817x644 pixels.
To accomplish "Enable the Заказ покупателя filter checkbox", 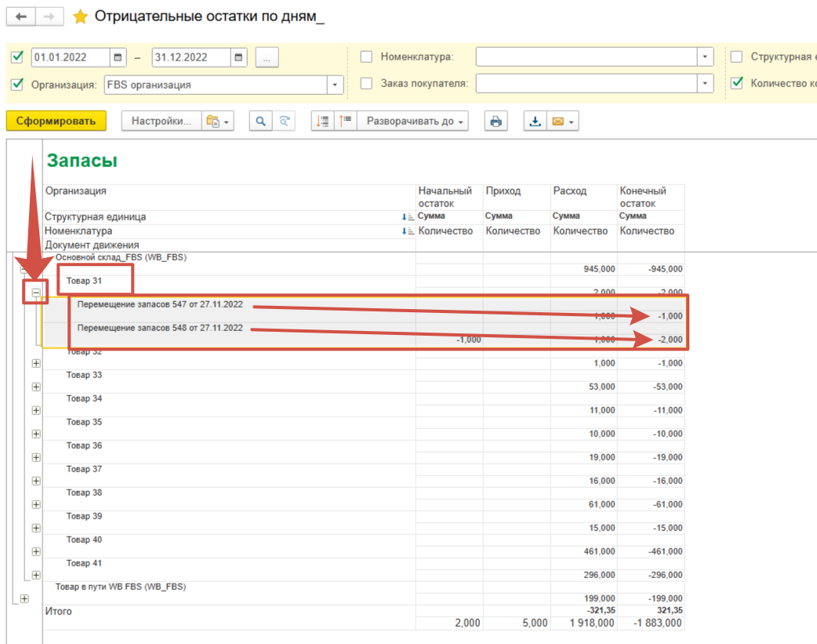I will (366, 84).
